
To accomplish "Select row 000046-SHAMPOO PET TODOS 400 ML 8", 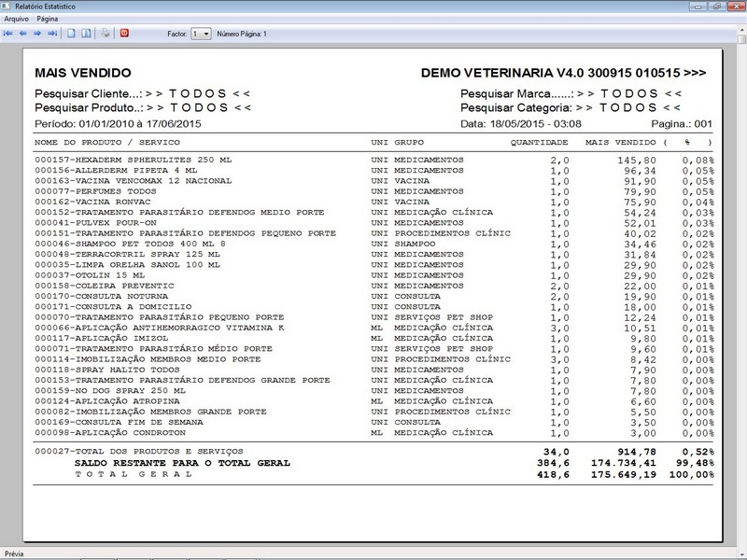I will (x=374, y=244).
